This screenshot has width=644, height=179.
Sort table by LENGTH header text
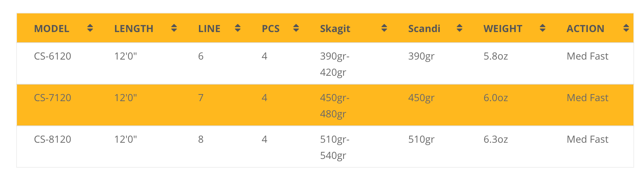[x=134, y=29]
